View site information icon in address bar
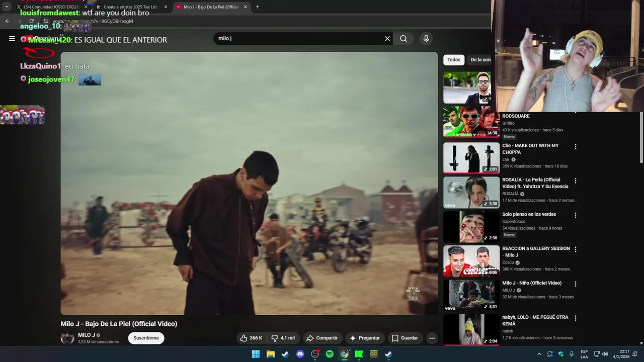The width and height of the screenshot is (644, 362). pos(46,21)
